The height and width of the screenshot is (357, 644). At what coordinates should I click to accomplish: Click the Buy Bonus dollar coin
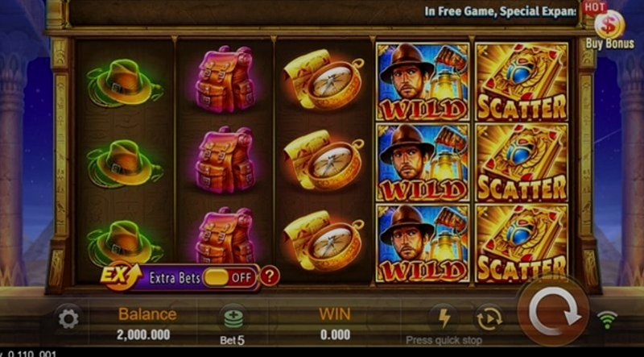tap(609, 26)
